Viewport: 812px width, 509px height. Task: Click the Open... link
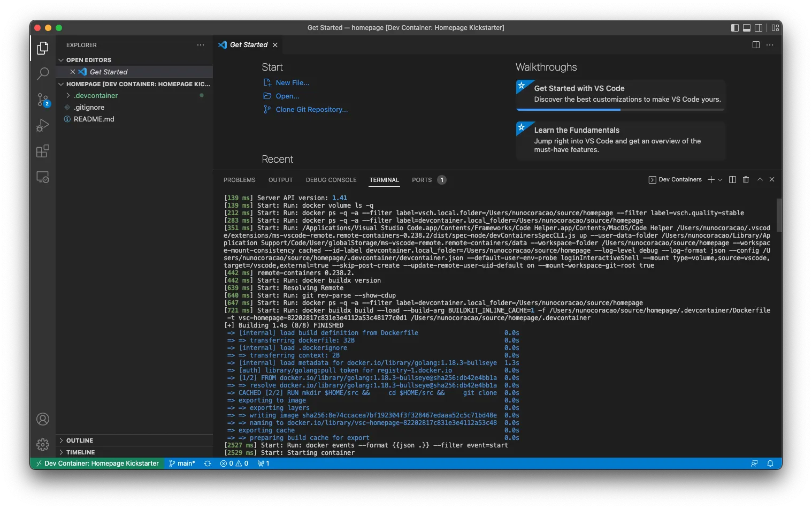click(x=287, y=96)
